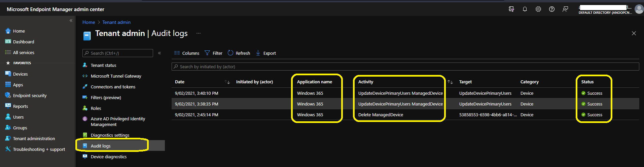
Task: Click Initiated by (actor) column header
Action: point(254,82)
